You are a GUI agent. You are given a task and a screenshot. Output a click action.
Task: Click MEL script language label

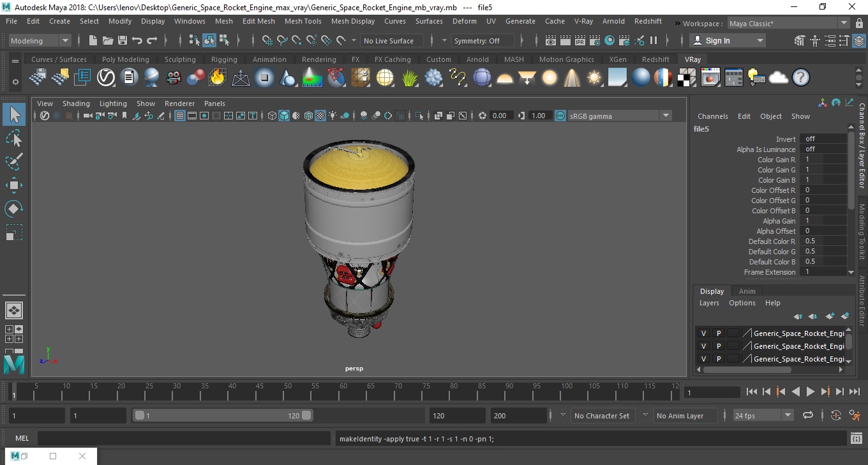pos(22,439)
